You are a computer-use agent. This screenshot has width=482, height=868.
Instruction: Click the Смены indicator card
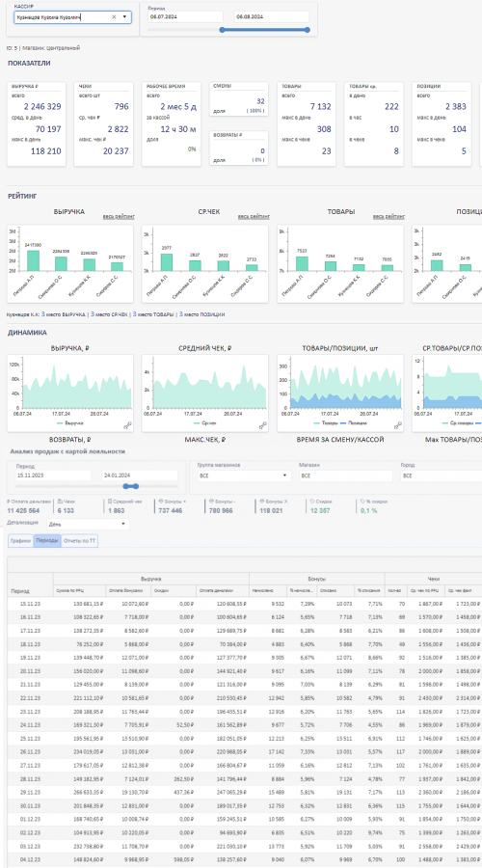tap(239, 99)
